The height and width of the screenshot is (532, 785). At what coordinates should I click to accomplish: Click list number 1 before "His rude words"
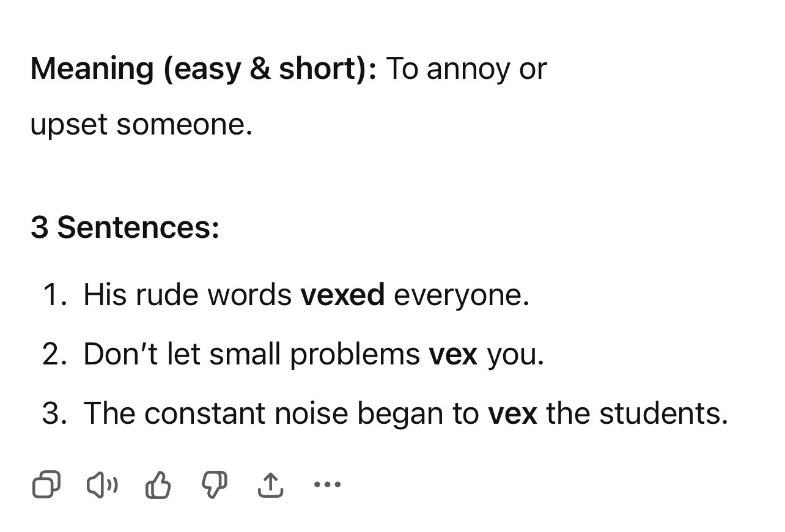(x=54, y=295)
